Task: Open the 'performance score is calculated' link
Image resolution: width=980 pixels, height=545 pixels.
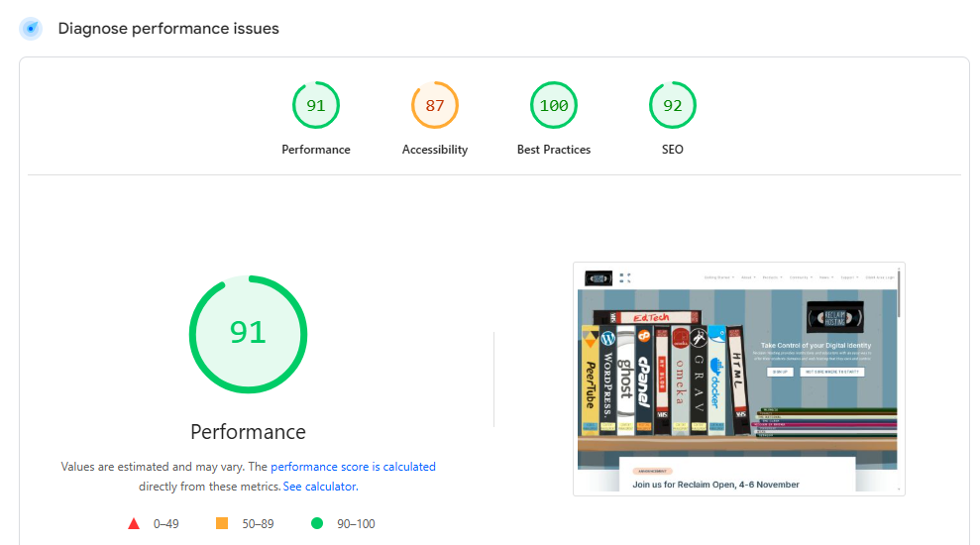Action: click(x=353, y=467)
